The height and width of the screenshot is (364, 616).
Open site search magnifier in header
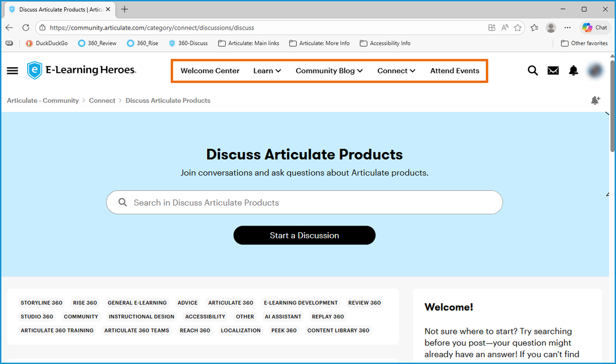coord(533,71)
